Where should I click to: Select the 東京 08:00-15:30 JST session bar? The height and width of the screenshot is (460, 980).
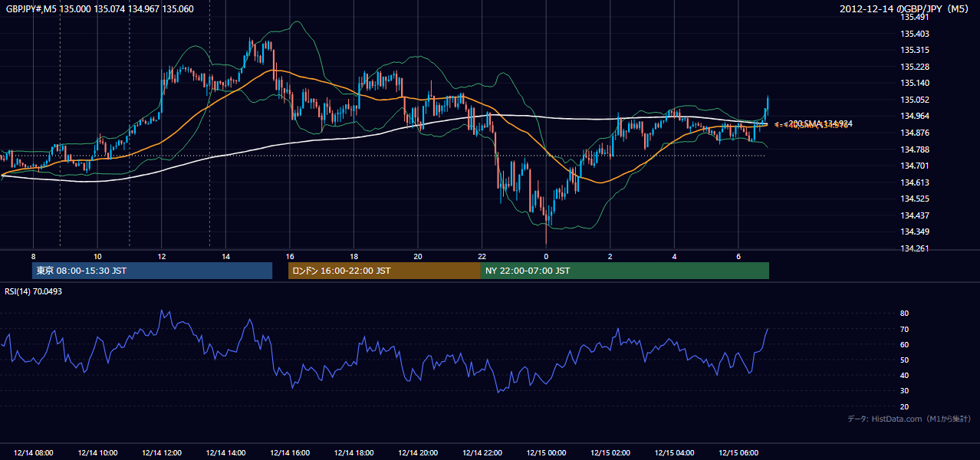[152, 271]
